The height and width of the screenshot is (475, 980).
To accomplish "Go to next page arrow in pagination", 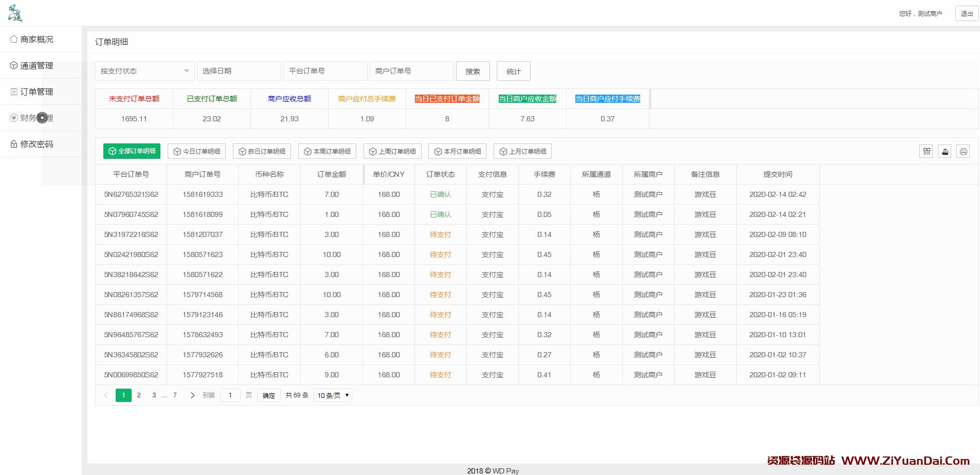I will click(x=192, y=395).
